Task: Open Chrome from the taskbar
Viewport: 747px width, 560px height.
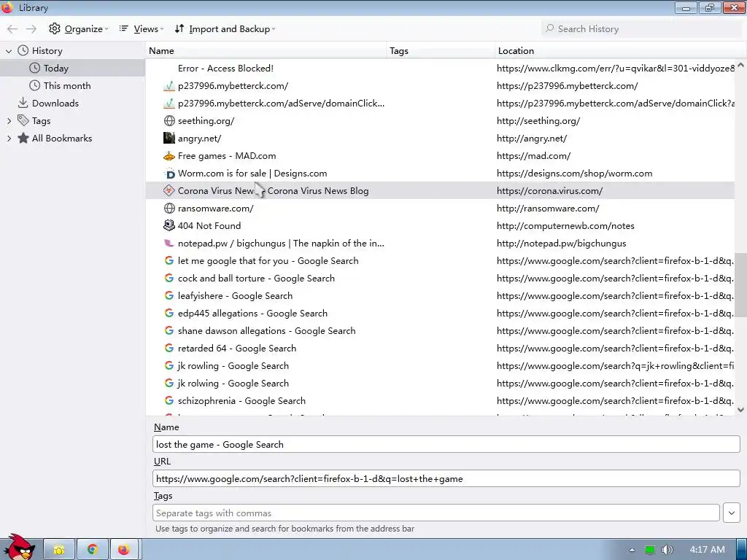Action: tap(93, 550)
